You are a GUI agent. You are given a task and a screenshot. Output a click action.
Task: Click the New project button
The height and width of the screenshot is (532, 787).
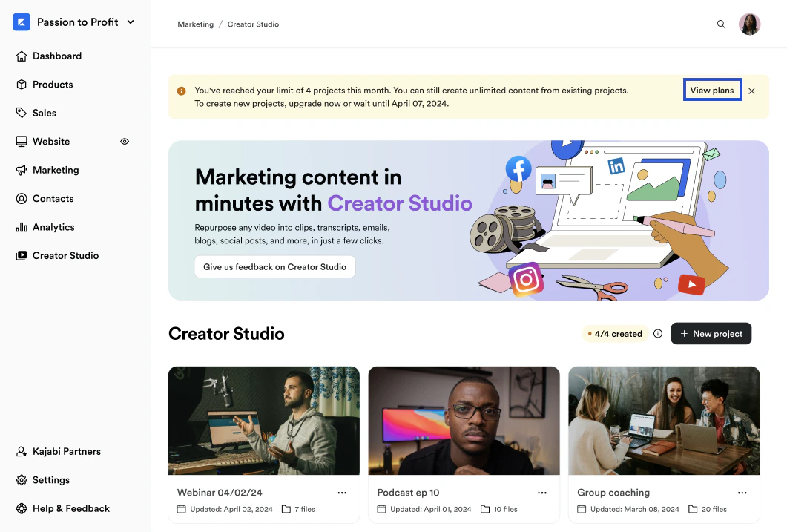pos(711,334)
